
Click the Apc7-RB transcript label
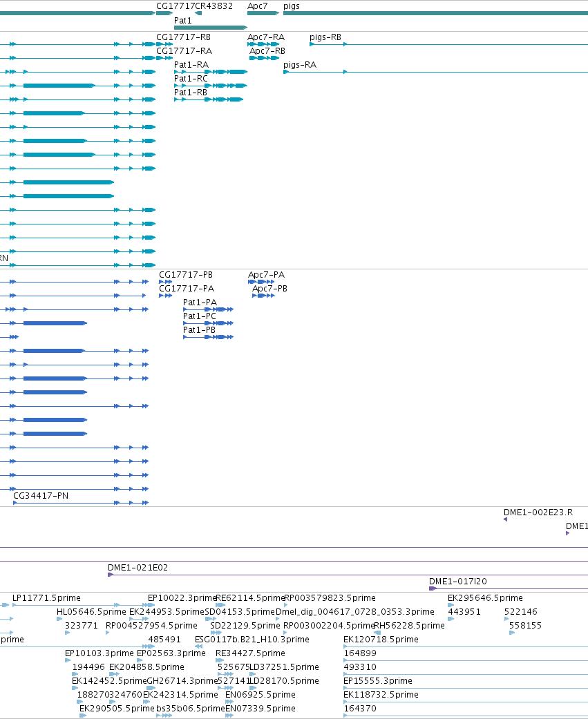click(267, 51)
